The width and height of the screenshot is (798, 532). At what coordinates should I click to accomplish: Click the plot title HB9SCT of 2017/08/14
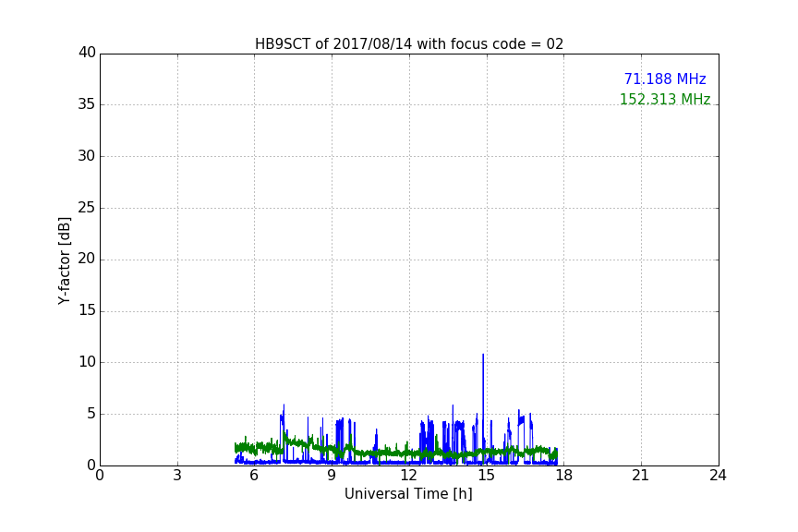click(x=408, y=44)
